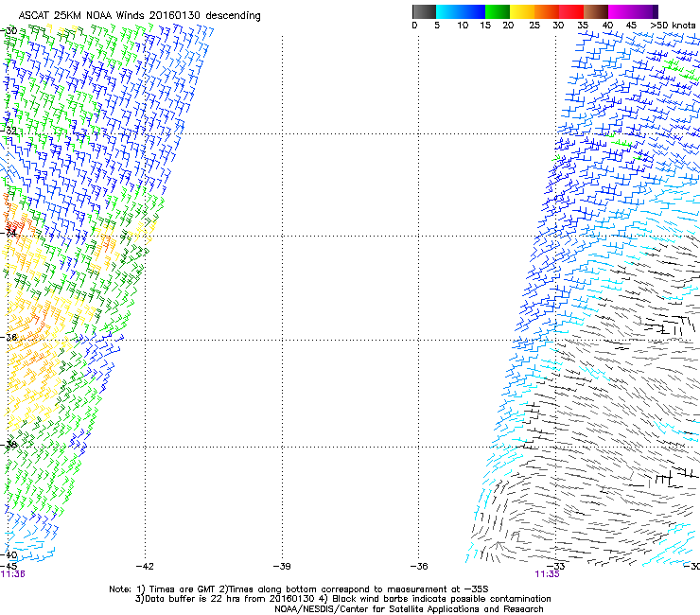Click the longitude label -36 on bottom axis

pyautogui.click(x=419, y=567)
